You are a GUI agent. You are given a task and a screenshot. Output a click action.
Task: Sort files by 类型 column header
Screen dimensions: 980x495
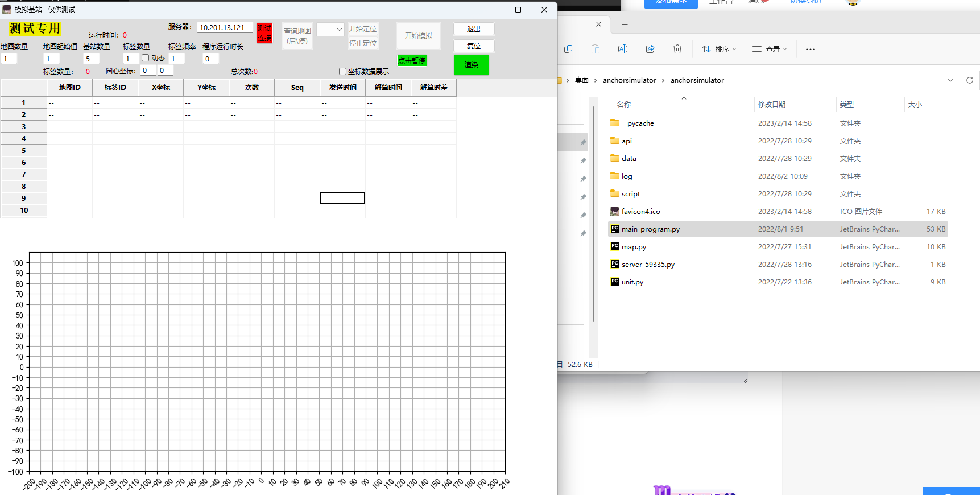coord(846,105)
